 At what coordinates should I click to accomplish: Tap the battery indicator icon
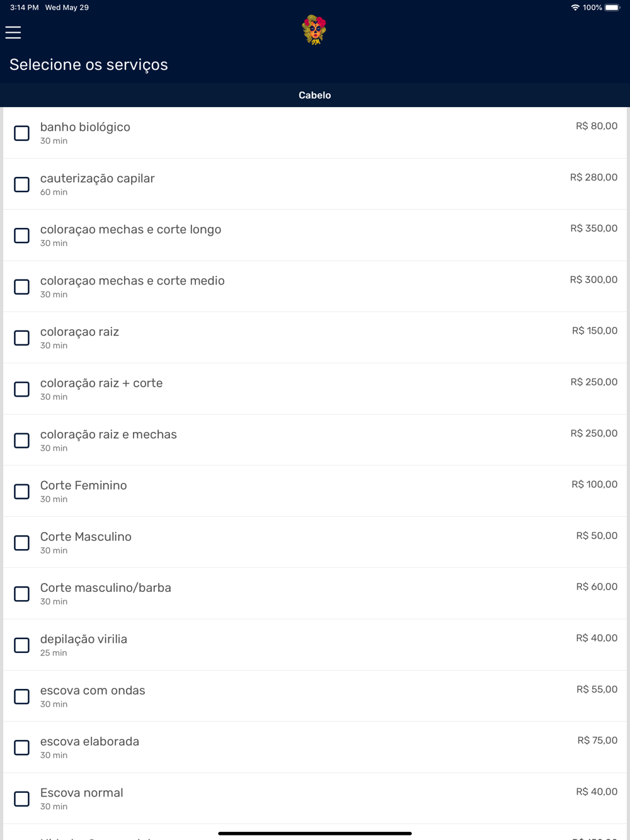[x=612, y=8]
